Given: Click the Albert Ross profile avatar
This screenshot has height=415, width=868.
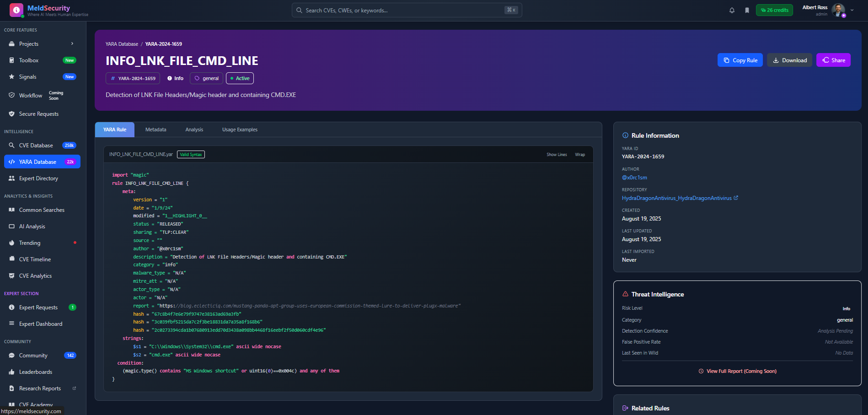Looking at the screenshot, I should click(838, 10).
